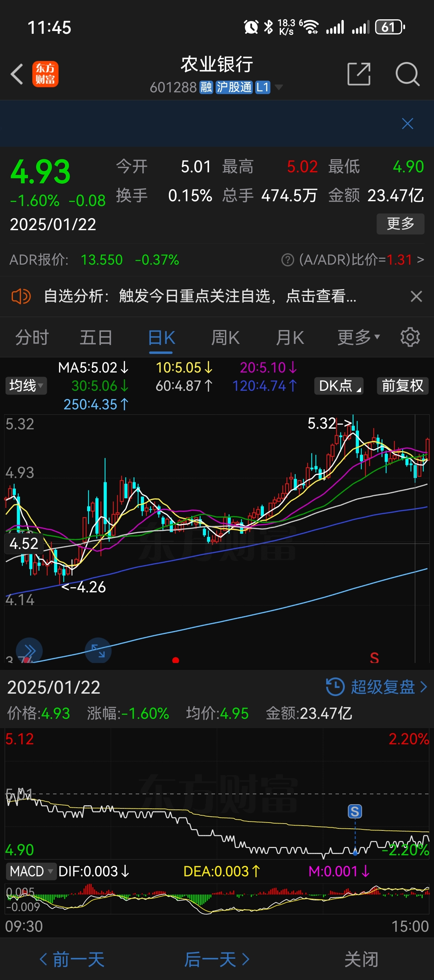
Task: Open the 东方财富 app logo
Action: (x=45, y=74)
